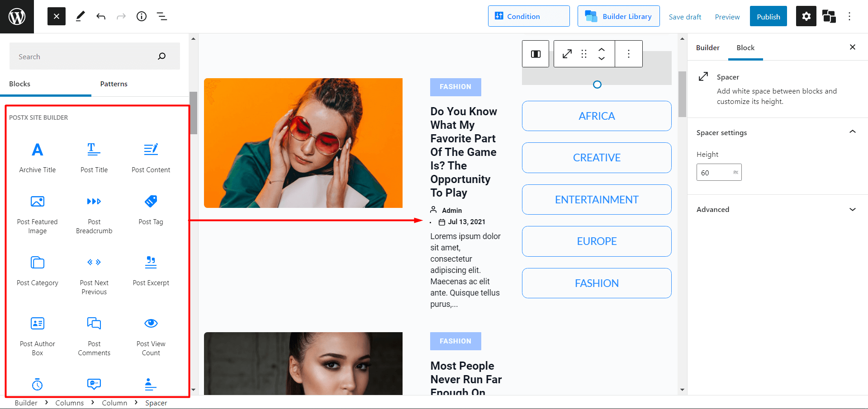Click the spacer Height input field

[x=715, y=173]
